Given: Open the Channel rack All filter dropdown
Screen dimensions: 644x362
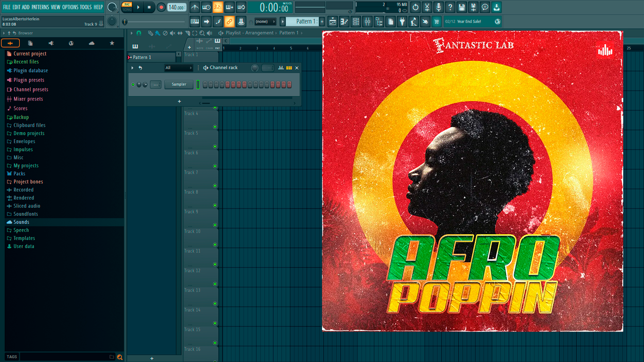Looking at the screenshot, I should 179,68.
